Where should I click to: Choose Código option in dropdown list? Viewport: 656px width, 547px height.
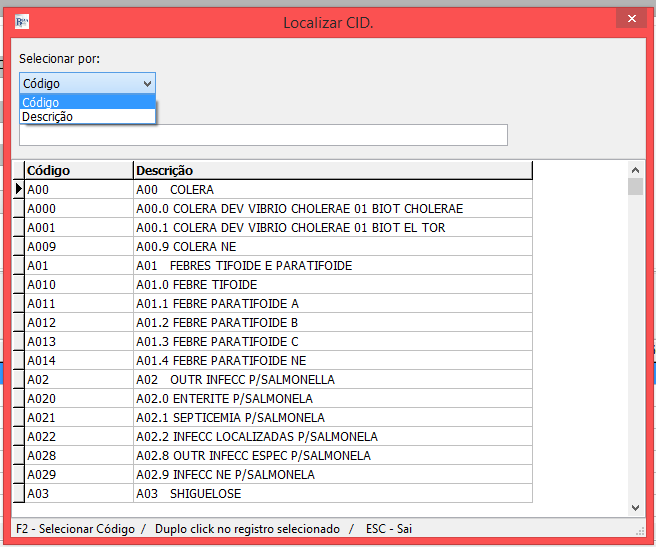point(87,102)
